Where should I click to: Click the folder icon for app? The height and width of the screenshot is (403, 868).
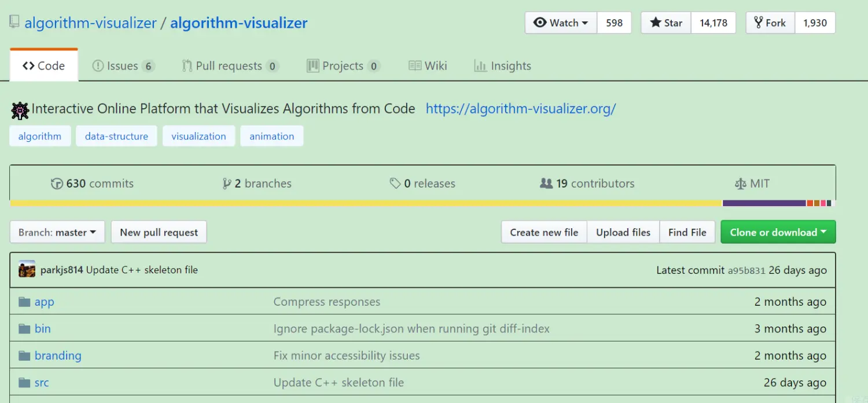point(24,302)
